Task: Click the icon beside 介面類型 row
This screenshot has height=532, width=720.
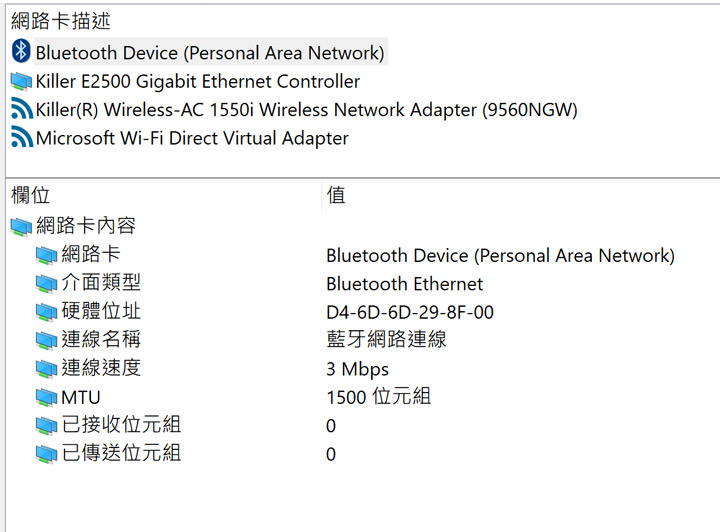Action: pyautogui.click(x=46, y=284)
